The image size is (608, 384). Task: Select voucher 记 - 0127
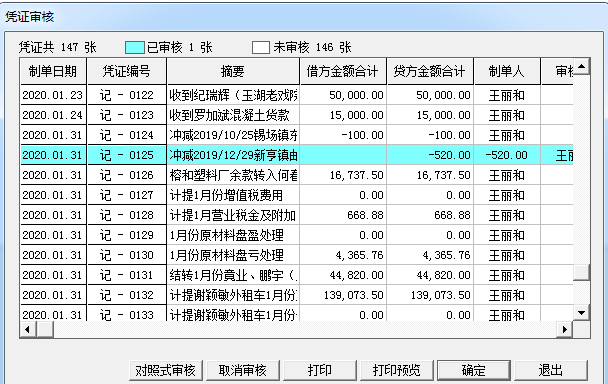[x=127, y=195]
